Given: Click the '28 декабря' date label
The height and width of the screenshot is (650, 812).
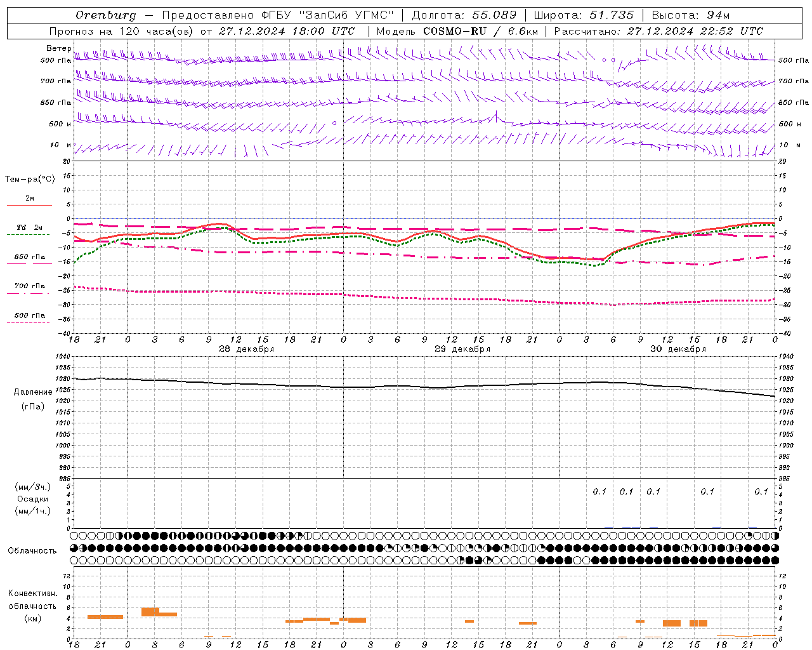Looking at the screenshot, I should coord(246,349).
